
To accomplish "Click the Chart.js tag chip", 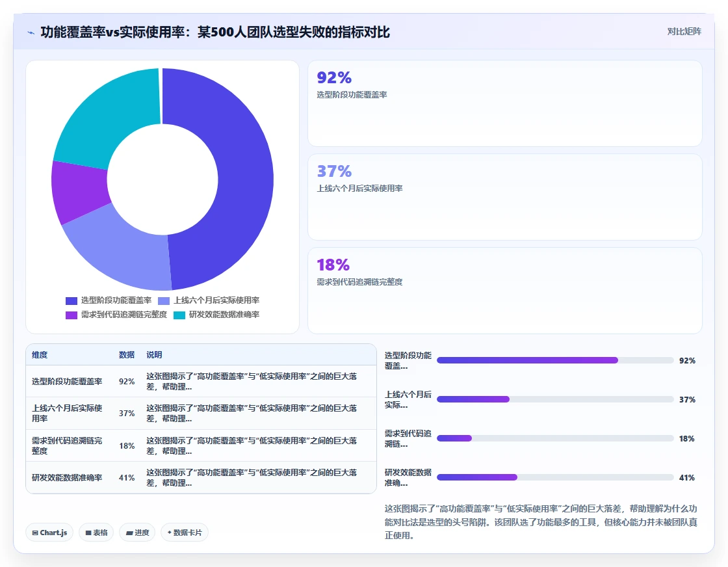I will (x=49, y=533).
